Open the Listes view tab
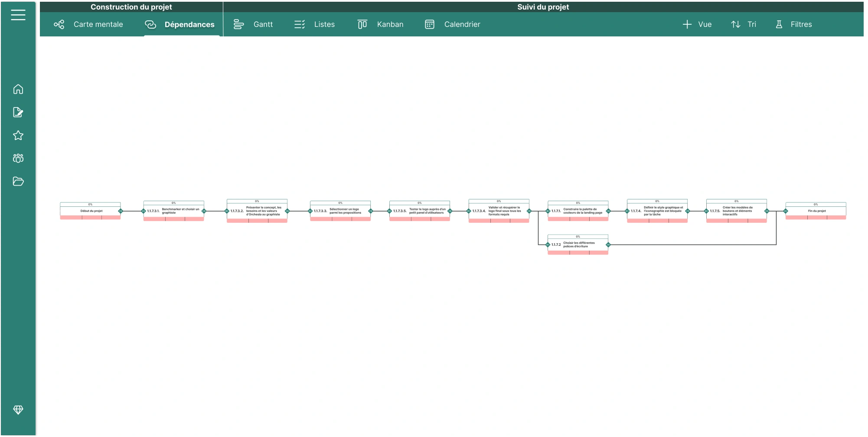 314,24
